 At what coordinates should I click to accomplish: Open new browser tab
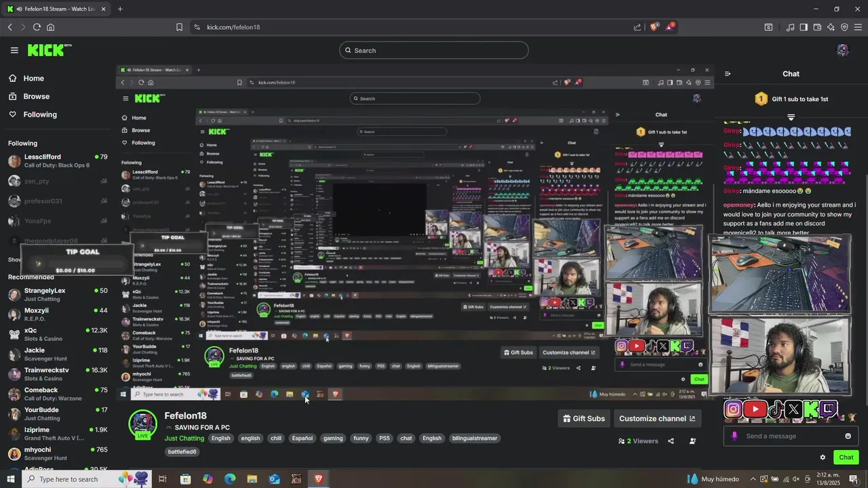pyautogui.click(x=120, y=9)
